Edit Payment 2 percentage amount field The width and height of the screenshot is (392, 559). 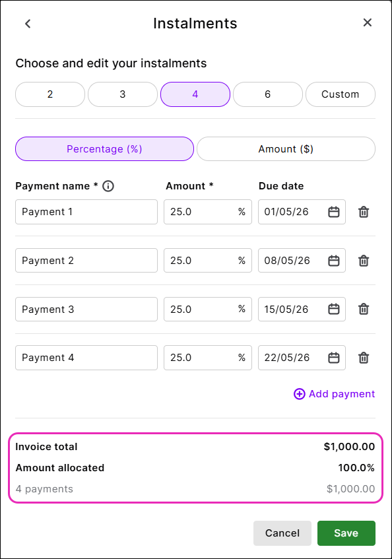[208, 261]
